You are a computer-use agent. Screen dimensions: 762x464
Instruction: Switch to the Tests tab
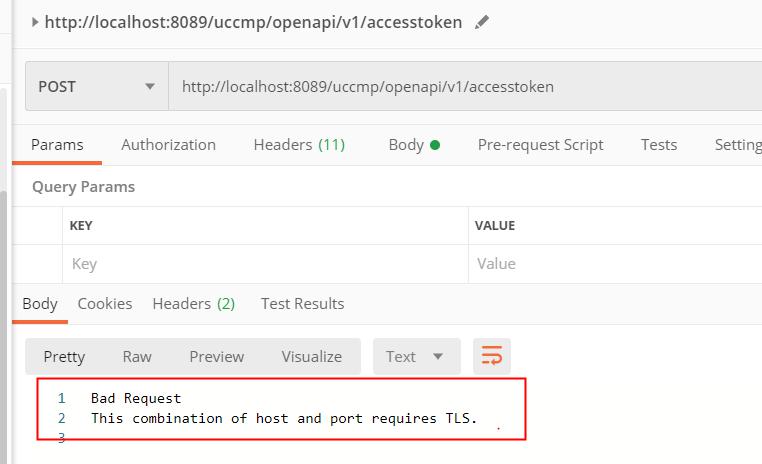pos(658,145)
